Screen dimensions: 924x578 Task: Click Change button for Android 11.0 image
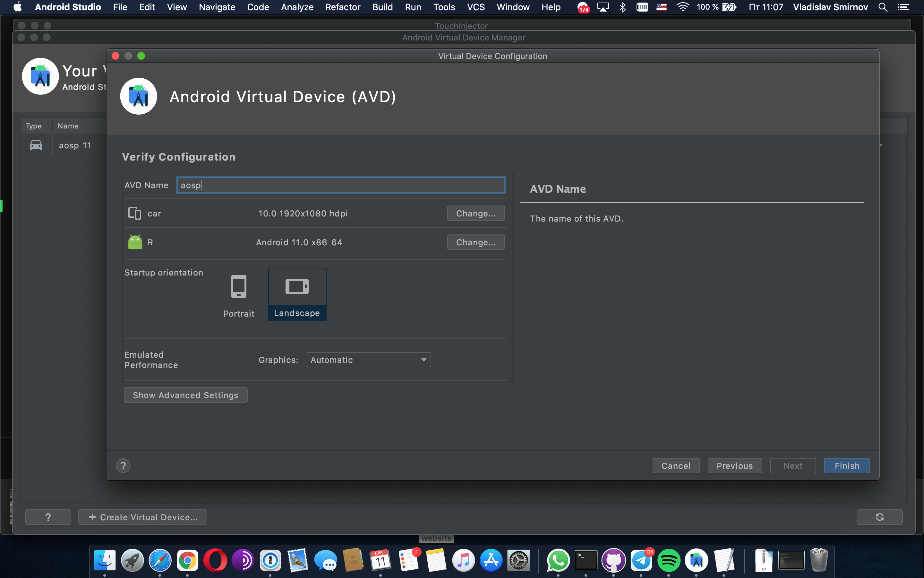click(476, 242)
